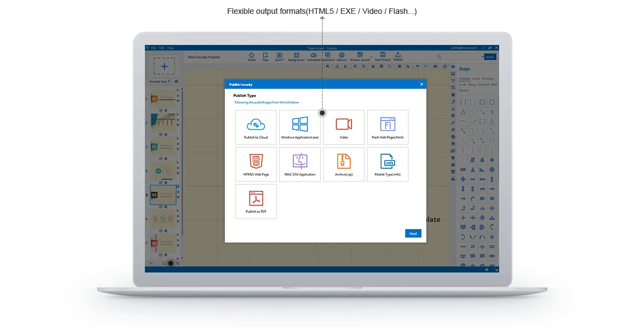Insert the triangle outline shape

[x=463, y=112]
